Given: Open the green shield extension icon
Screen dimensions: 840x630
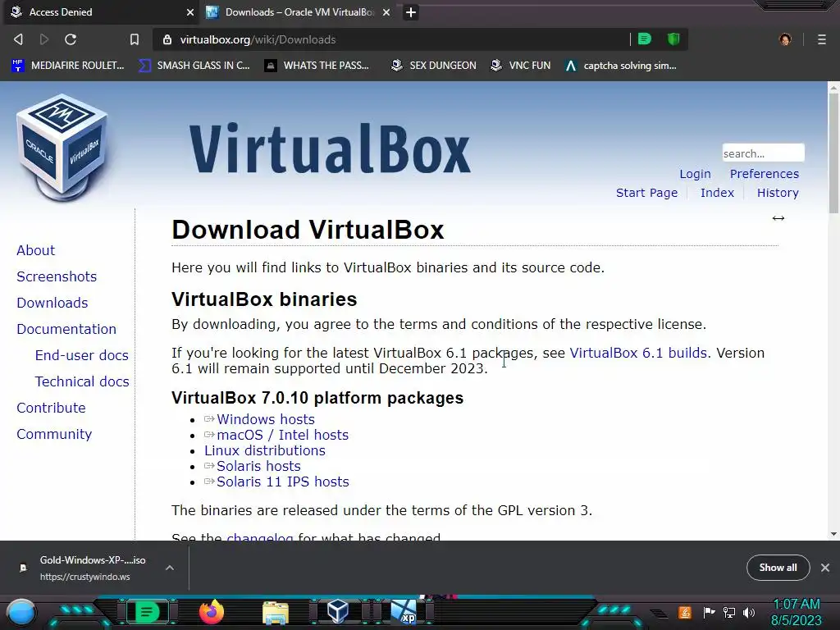Looking at the screenshot, I should [673, 39].
